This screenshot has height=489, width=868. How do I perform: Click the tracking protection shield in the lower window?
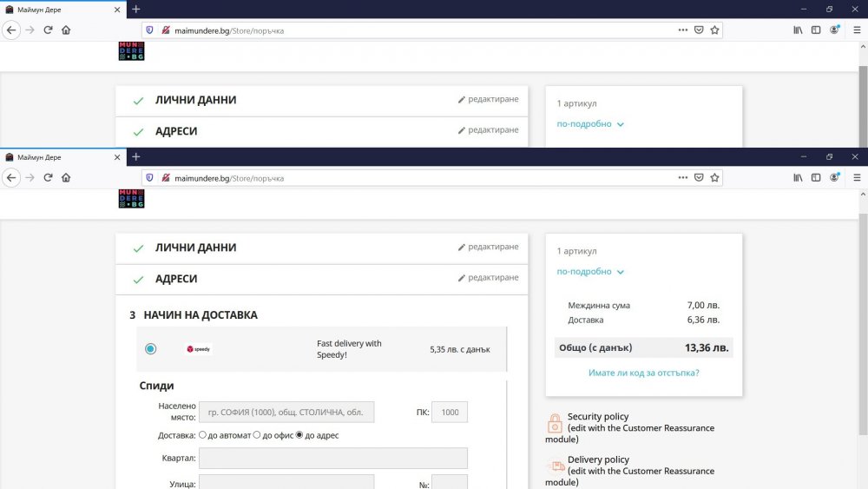[149, 178]
